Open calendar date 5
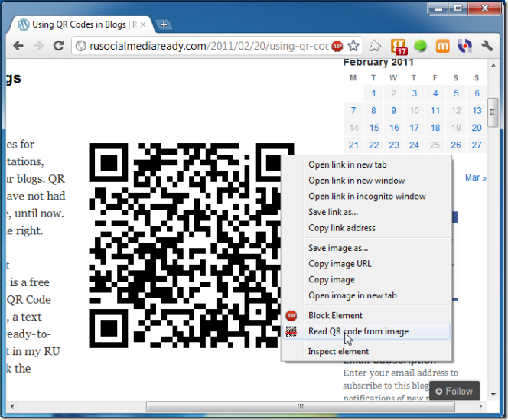This screenshot has width=508, height=420. click(x=456, y=93)
